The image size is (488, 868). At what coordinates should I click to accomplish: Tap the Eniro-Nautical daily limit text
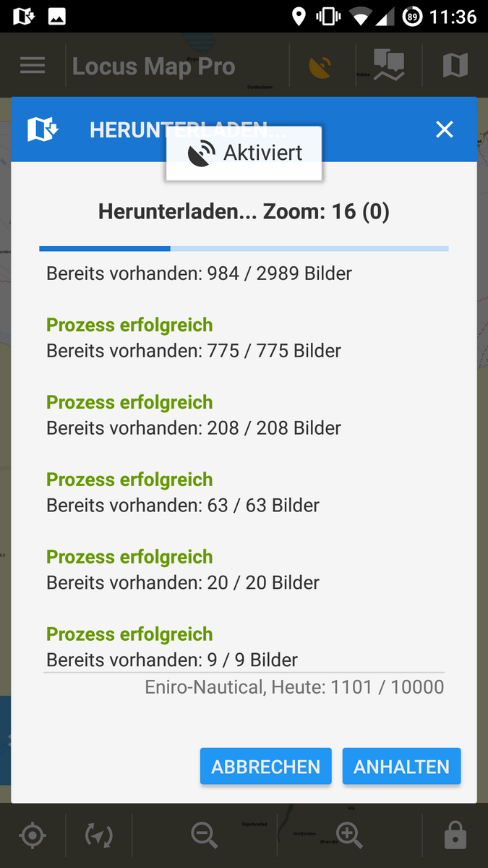click(294, 686)
